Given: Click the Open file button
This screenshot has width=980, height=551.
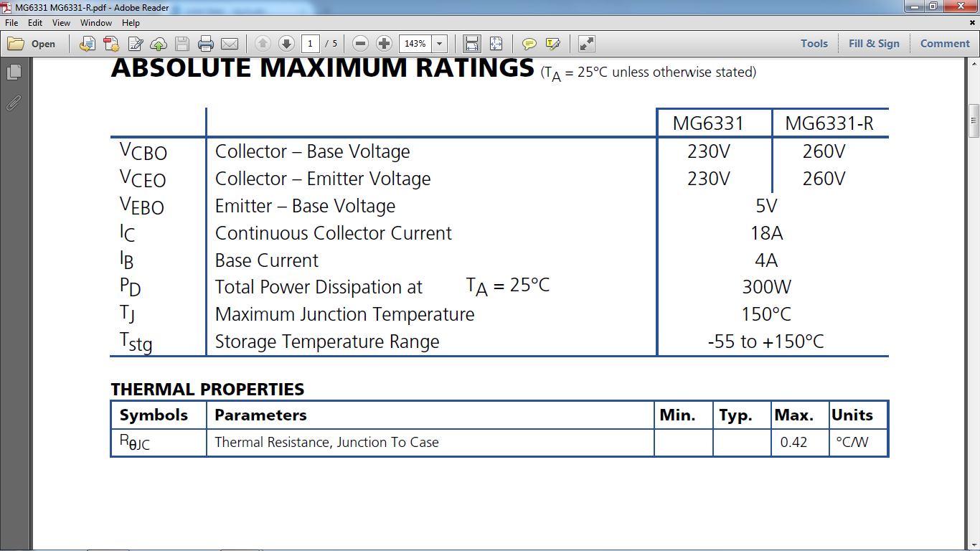Looking at the screenshot, I should [x=32, y=44].
